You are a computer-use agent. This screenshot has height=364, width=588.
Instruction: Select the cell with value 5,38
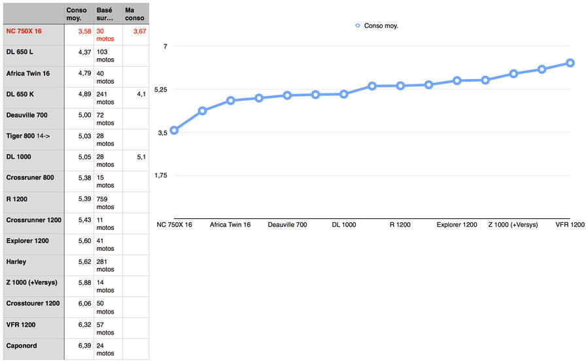79,182
